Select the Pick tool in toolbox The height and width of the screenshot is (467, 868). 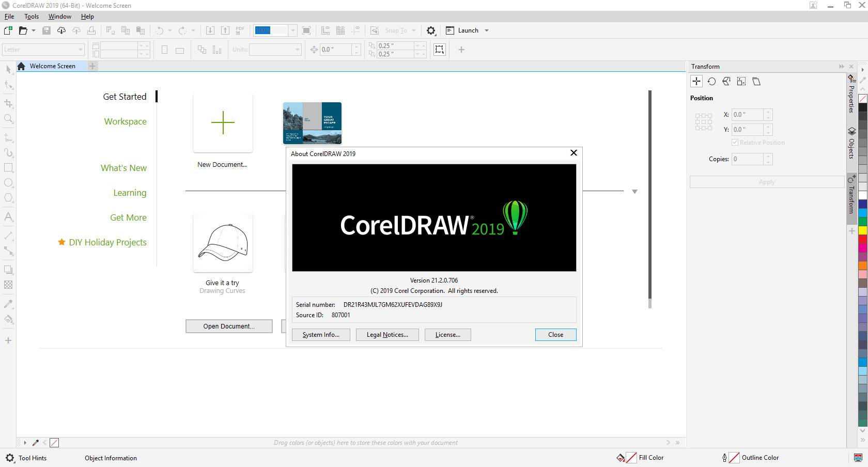(x=8, y=70)
